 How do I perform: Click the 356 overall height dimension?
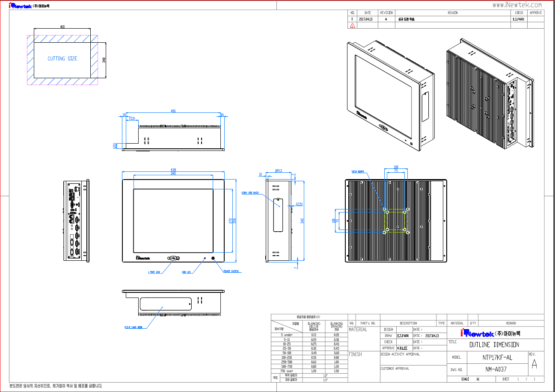pos(234,221)
